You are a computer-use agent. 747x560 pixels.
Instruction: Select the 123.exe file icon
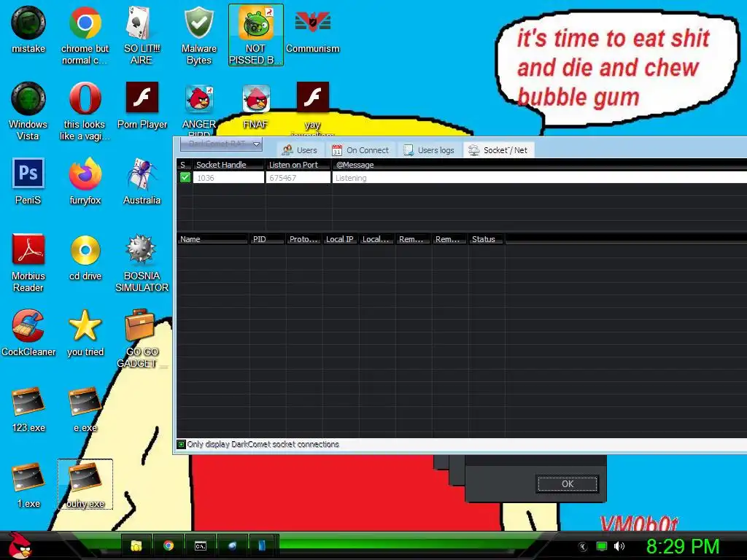click(28, 410)
